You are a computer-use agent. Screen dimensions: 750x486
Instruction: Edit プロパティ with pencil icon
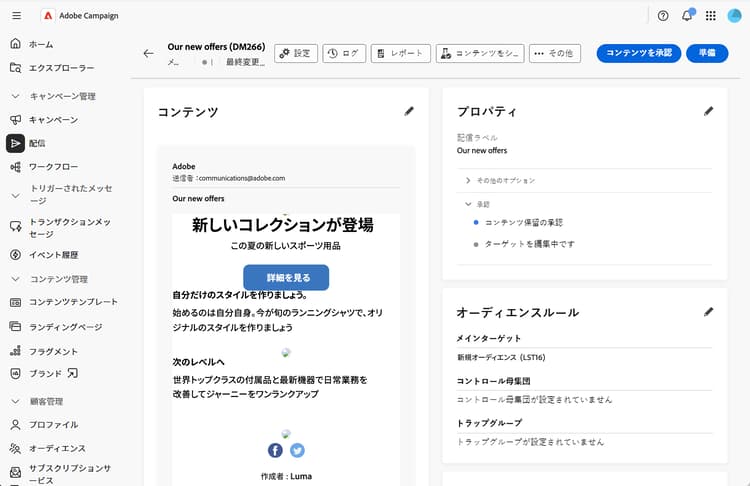pyautogui.click(x=708, y=111)
